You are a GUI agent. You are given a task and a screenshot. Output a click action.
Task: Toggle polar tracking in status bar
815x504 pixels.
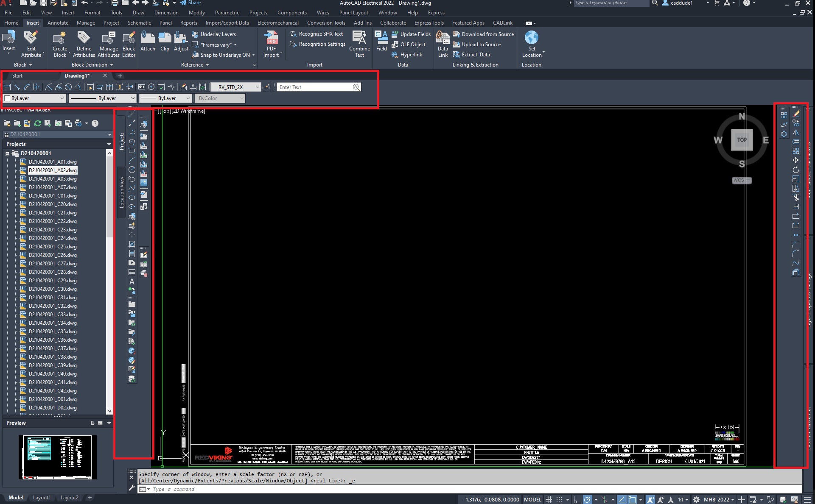588,500
